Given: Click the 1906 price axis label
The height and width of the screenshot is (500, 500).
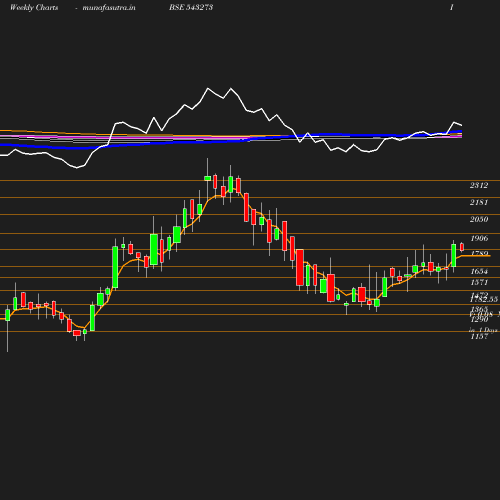Looking at the screenshot, I should click(479, 238).
